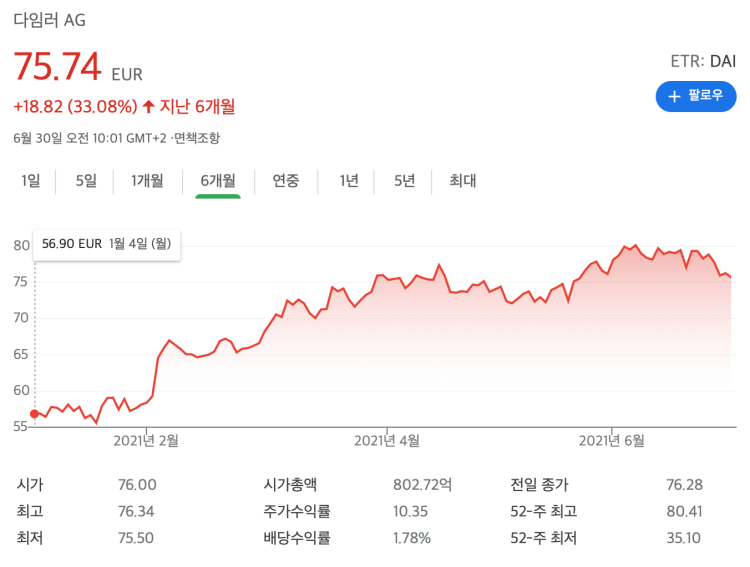750x567 pixels.
Task: Click the 시가총액 label
Action: 290,485
